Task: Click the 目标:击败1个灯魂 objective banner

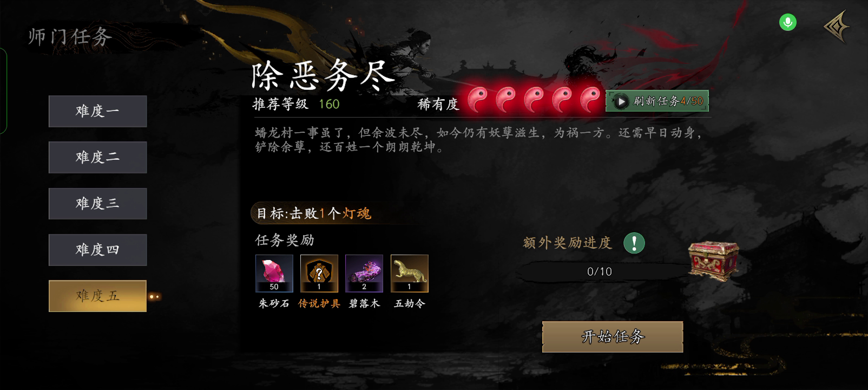Action: pyautogui.click(x=314, y=213)
